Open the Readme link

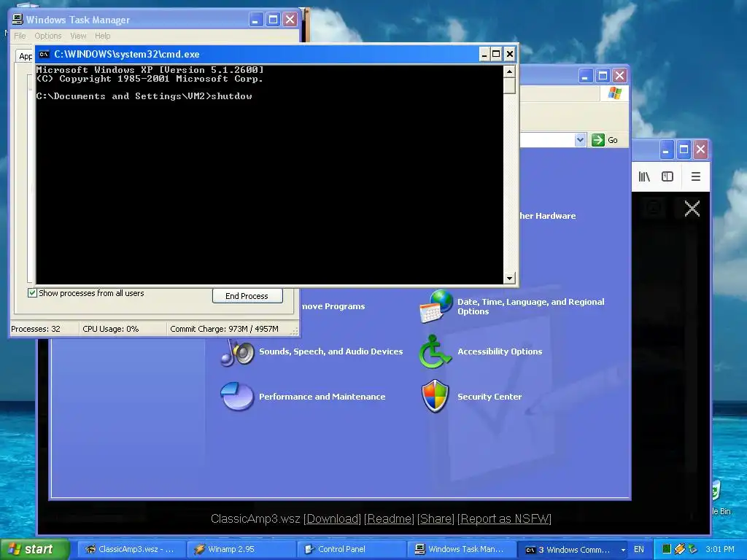(390, 518)
